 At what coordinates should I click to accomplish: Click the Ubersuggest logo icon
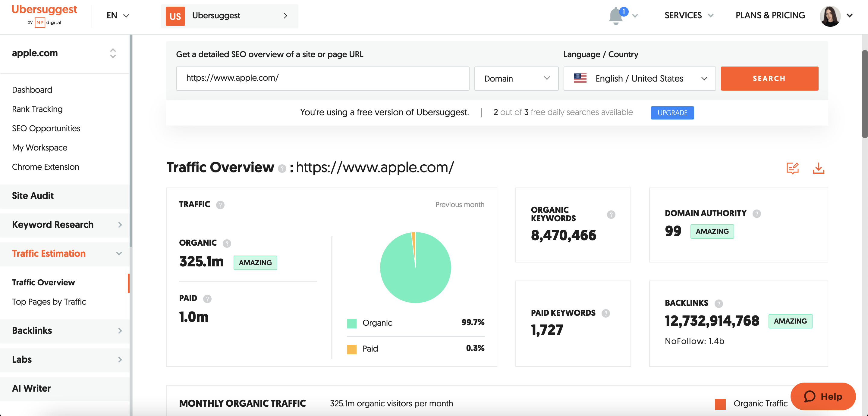pos(44,15)
